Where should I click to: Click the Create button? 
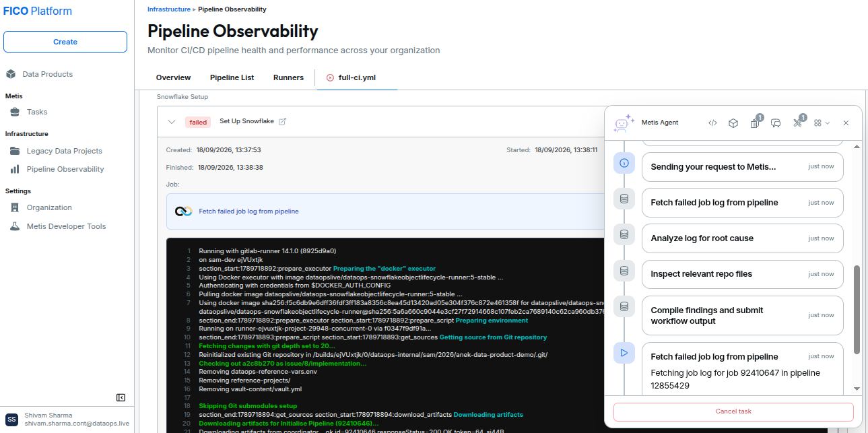(x=65, y=42)
